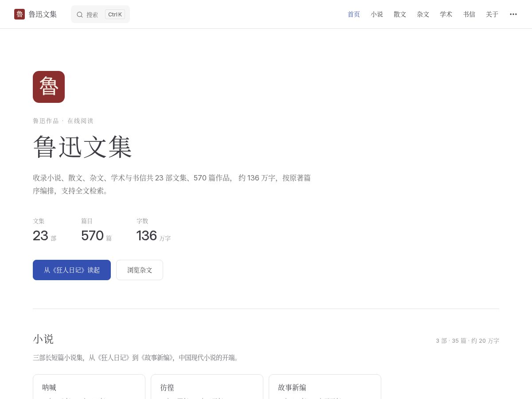Click the 小说 section heading
Image resolution: width=532 pixels, height=399 pixels.
(x=43, y=339)
